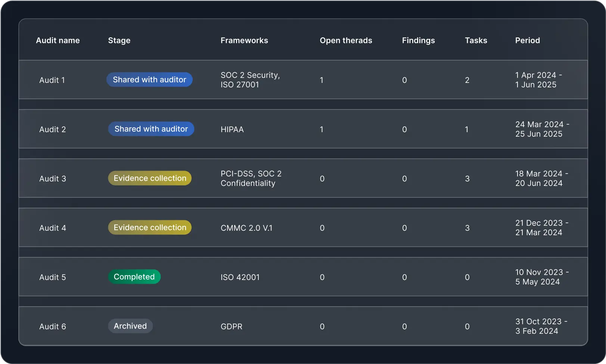Click Audit 5's findings count
Screen dimensions: 606x364
point(404,277)
